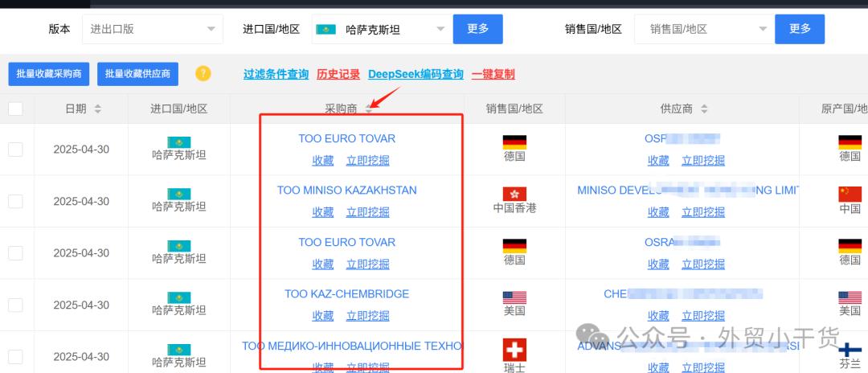Open buyer TOO KAZ-CHEMBRIDGE
This screenshot has width=868, height=373.
(x=347, y=294)
